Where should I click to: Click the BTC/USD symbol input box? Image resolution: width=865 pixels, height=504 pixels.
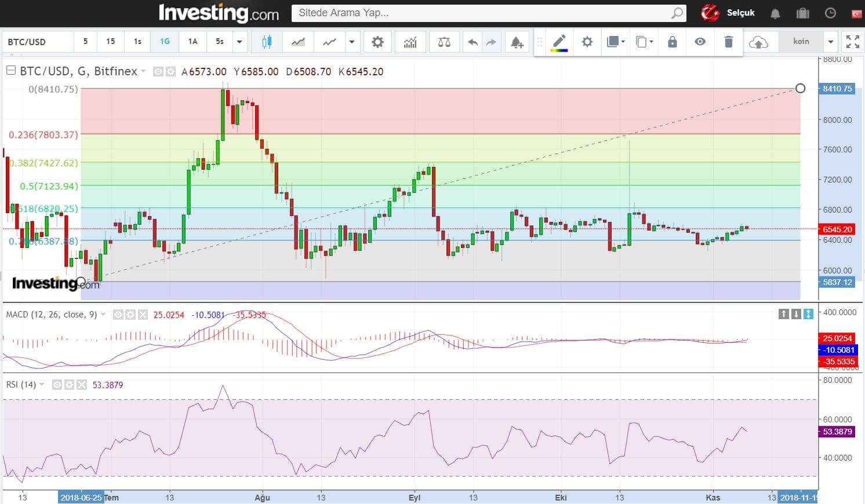[38, 42]
